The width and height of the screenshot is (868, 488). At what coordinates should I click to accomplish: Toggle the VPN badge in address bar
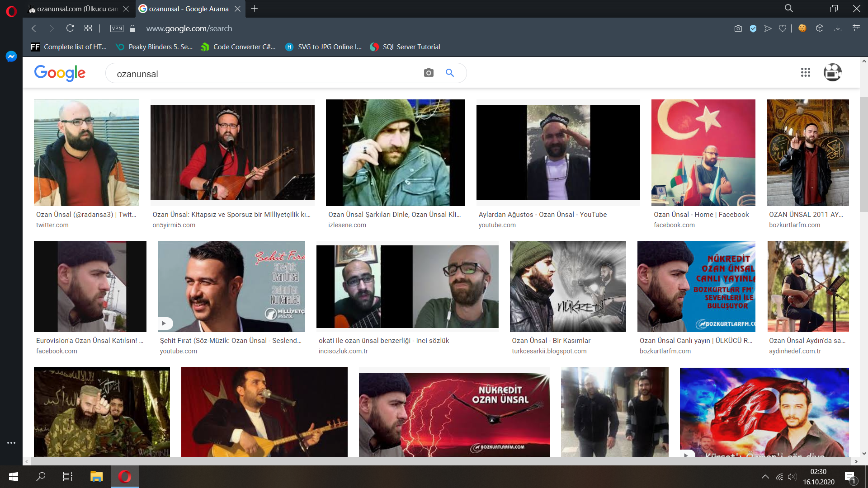pos(117,28)
